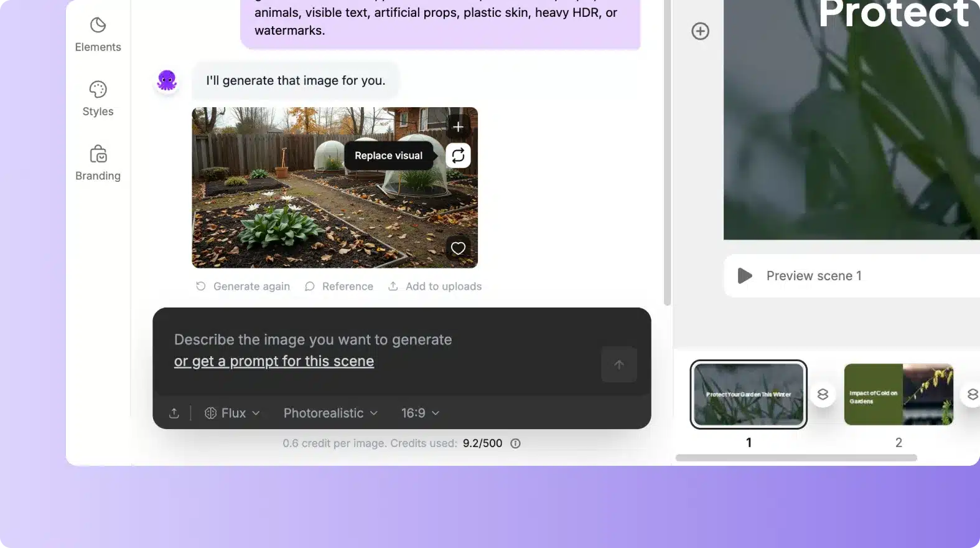Click the Replace visual swap icon
Image resolution: width=980 pixels, height=548 pixels.
(458, 156)
